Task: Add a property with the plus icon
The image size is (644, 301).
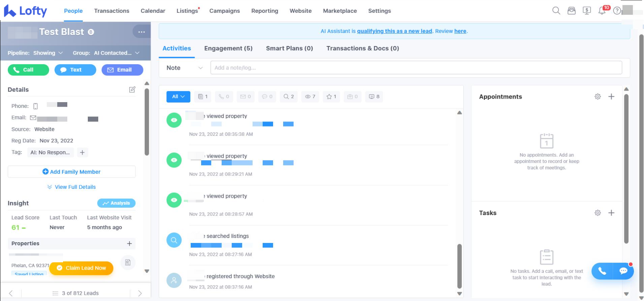Action: 129,243
